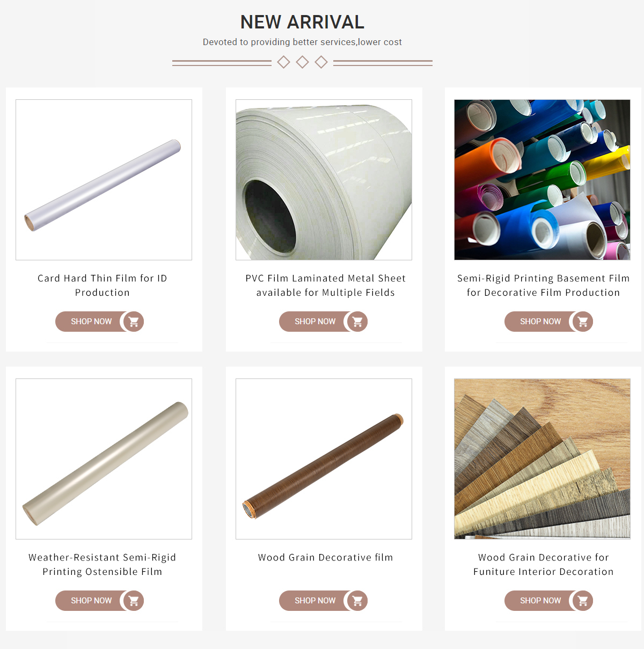Open the Wood Grain Decorative film title link
Image resolution: width=644 pixels, height=649 pixels.
[x=325, y=557]
